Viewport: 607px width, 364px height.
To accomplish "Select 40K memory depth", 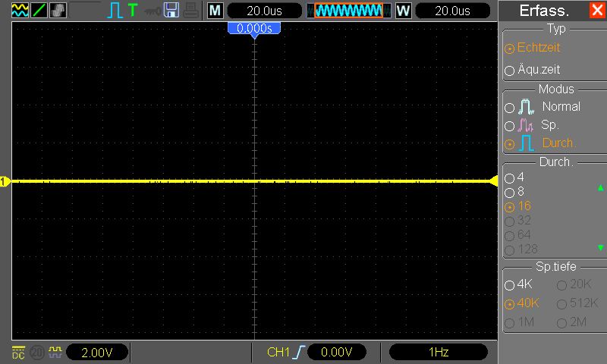I will [x=522, y=303].
